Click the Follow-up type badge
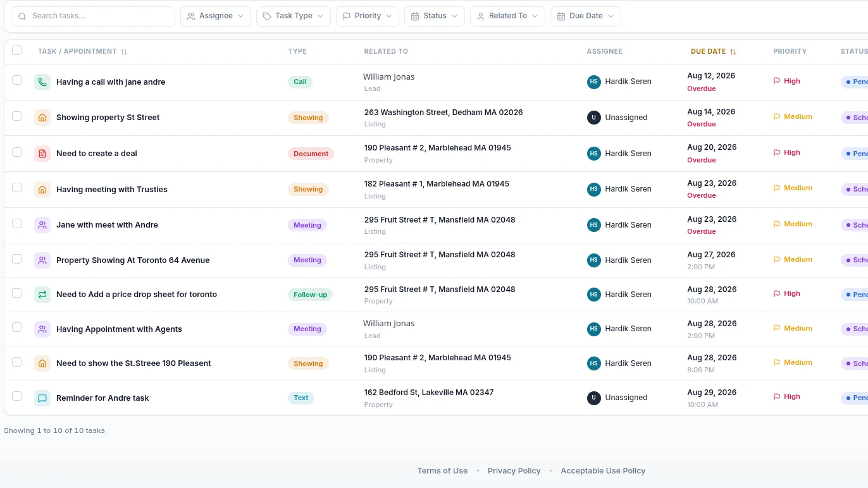This screenshot has height=488, width=868. tap(310, 295)
